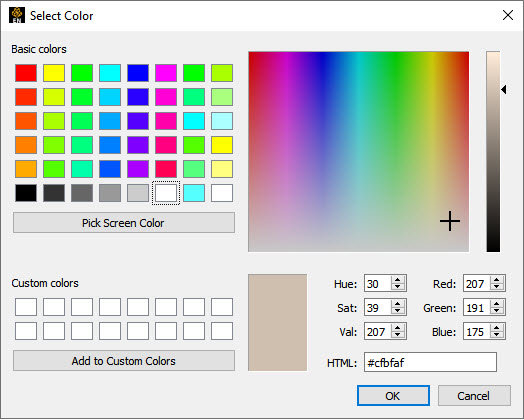Increase the Green value with up arrow
The image size is (524, 420).
tap(497, 304)
